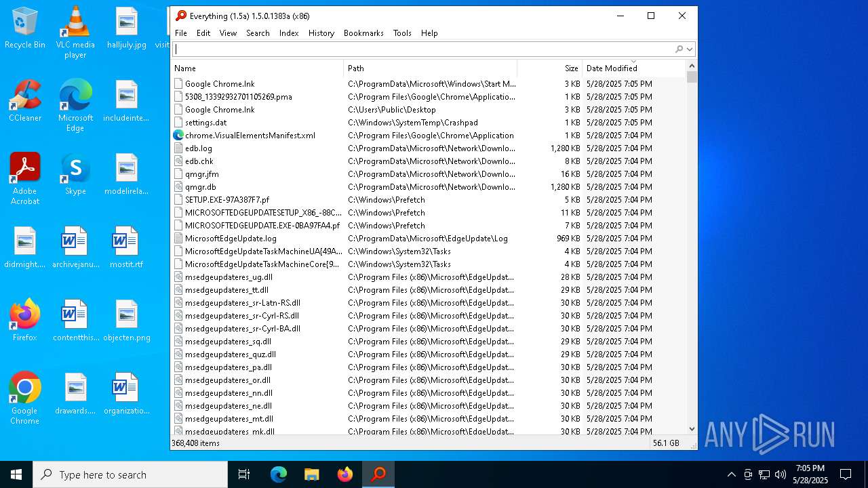Open the network icon in system tray
This screenshot has height=488, width=868.
pyautogui.click(x=764, y=475)
